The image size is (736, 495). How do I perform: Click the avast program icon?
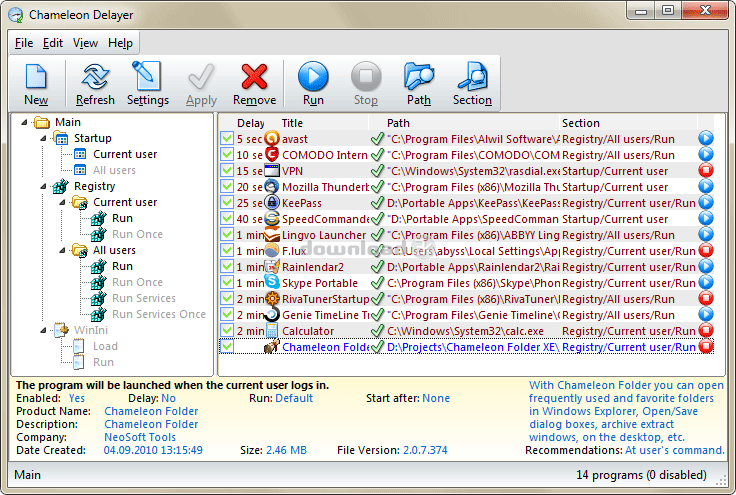(x=272, y=138)
